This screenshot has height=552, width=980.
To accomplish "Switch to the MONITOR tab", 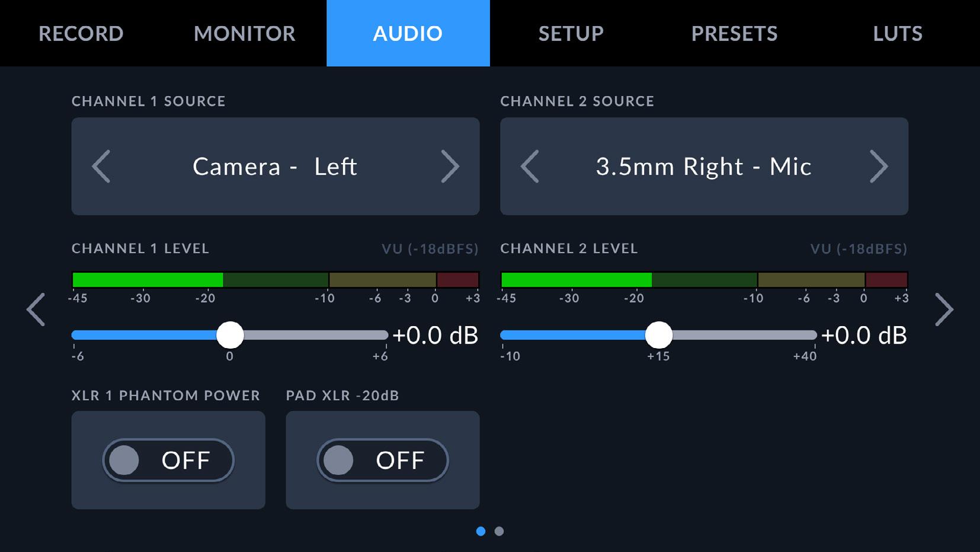I will [x=245, y=33].
